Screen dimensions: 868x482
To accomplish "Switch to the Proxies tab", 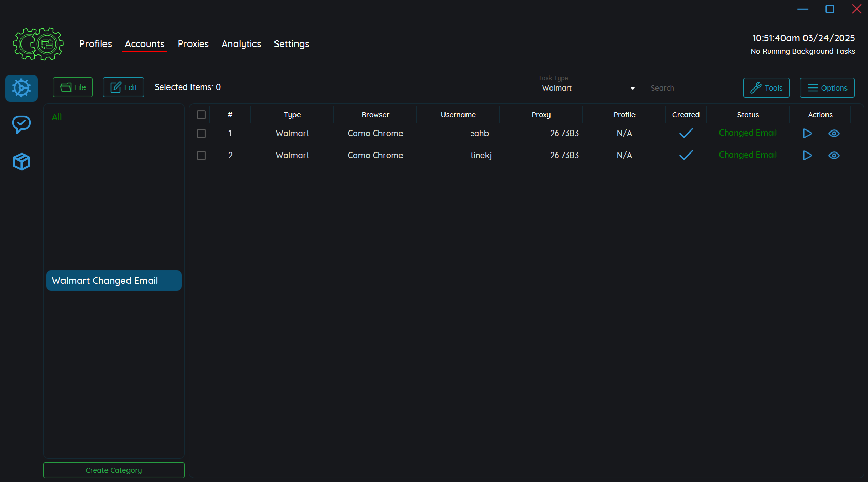I will (x=193, y=44).
